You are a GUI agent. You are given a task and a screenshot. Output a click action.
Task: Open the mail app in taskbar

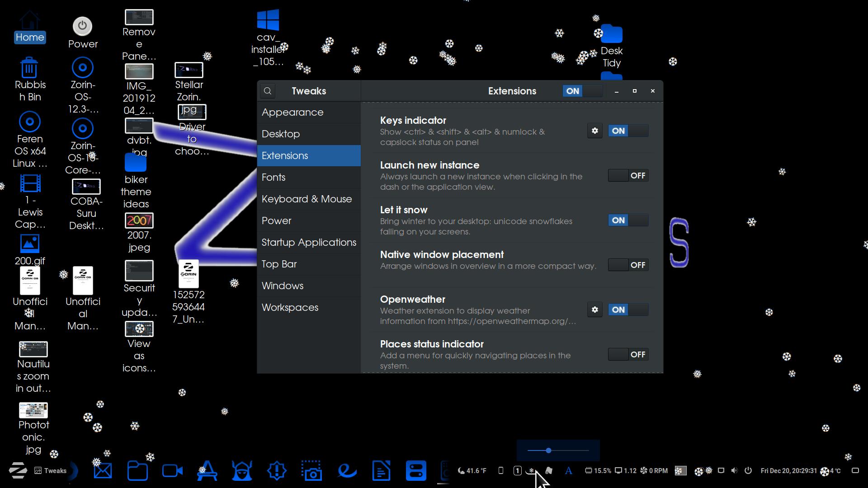(x=103, y=471)
